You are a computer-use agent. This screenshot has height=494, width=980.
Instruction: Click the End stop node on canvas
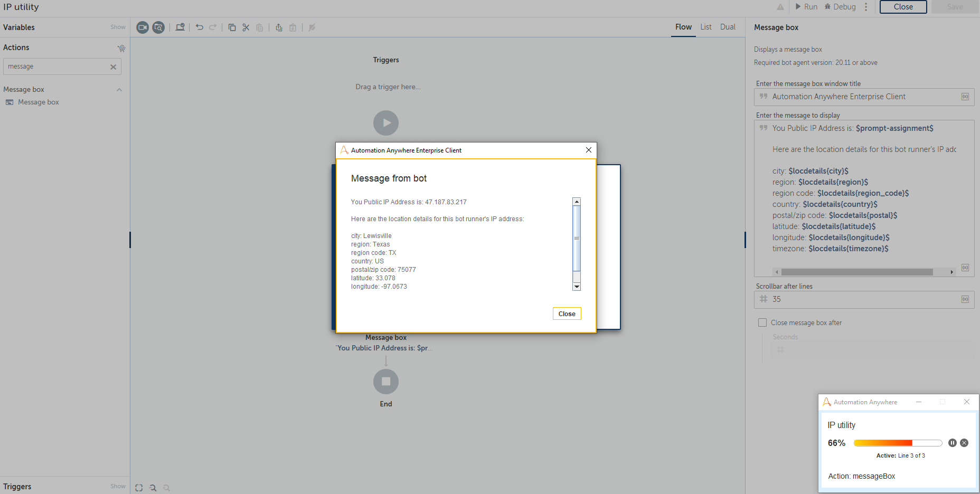pyautogui.click(x=386, y=382)
